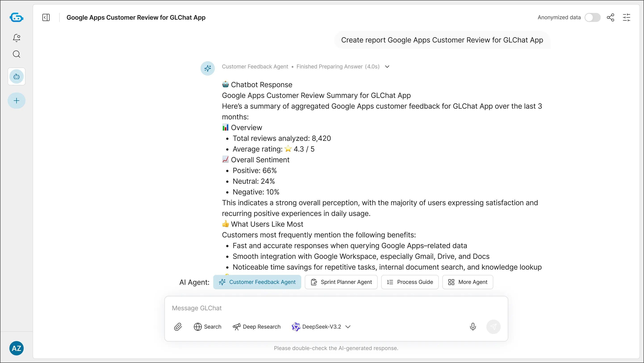
Task: Expand the Finished Preparing Answer details
Action: tap(387, 67)
